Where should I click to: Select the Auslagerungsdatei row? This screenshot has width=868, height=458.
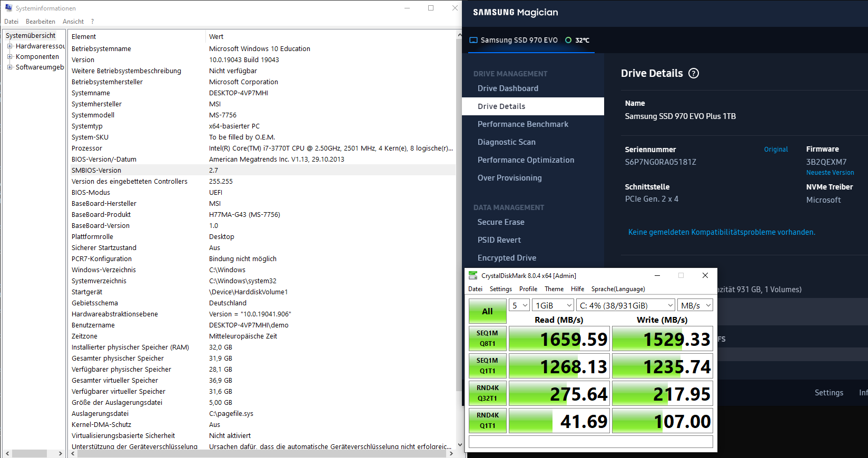(x=262, y=413)
